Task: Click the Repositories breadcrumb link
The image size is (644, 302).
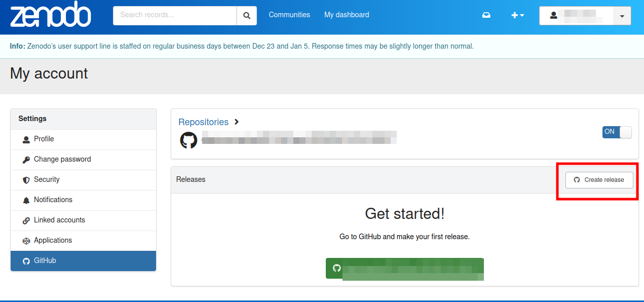Action: pyautogui.click(x=203, y=122)
